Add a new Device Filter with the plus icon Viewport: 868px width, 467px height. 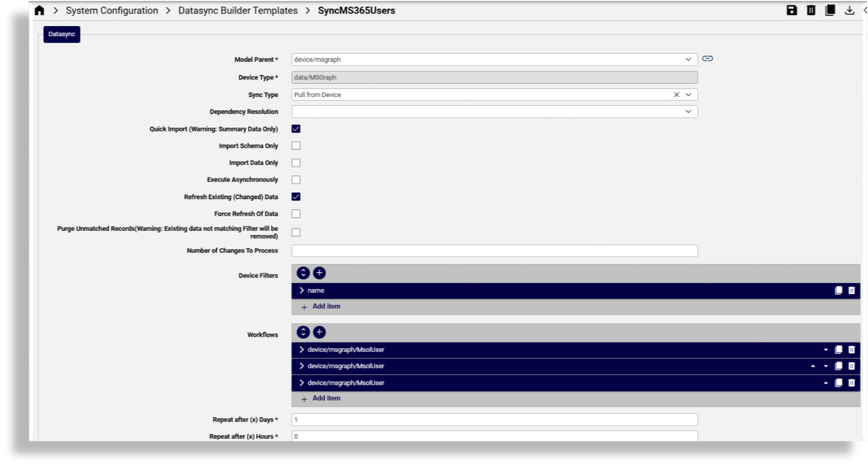pyautogui.click(x=319, y=273)
